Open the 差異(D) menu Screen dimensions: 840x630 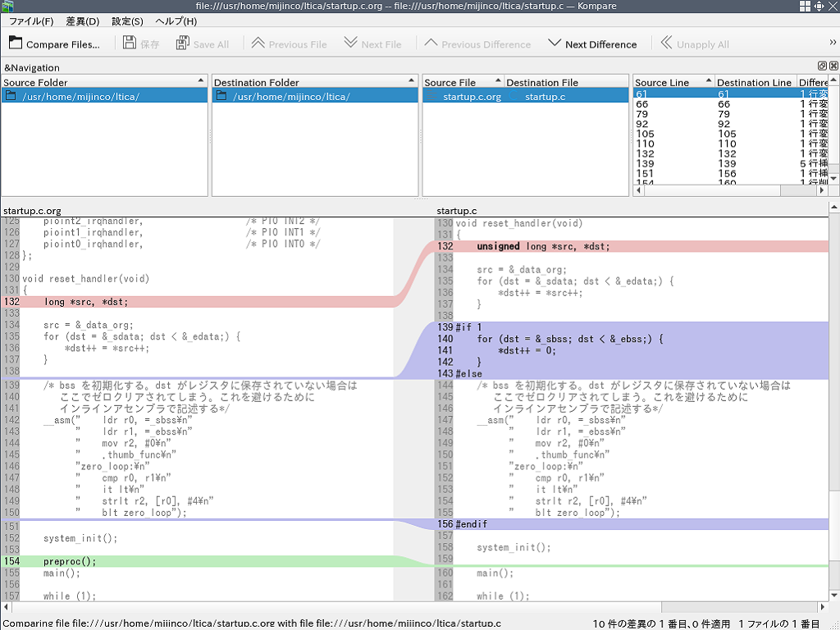82,21
